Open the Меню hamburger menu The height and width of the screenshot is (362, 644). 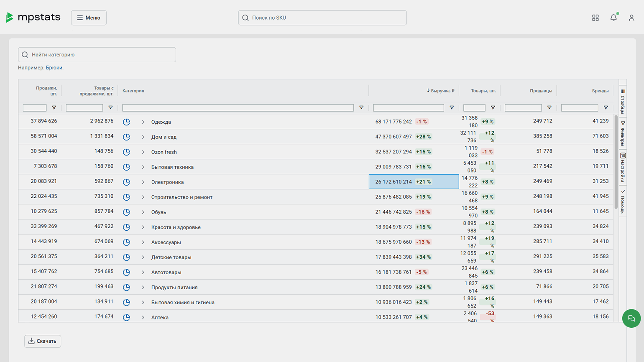89,18
